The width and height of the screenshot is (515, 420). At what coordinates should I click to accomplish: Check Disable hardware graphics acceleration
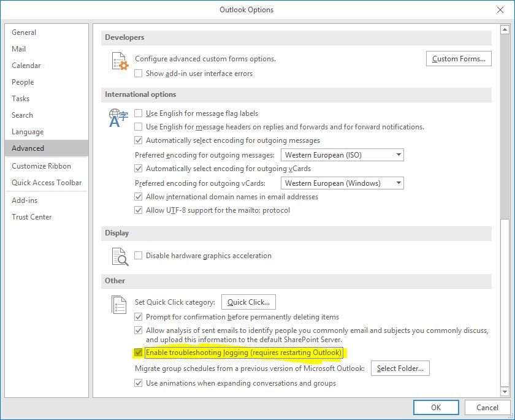[139, 256]
